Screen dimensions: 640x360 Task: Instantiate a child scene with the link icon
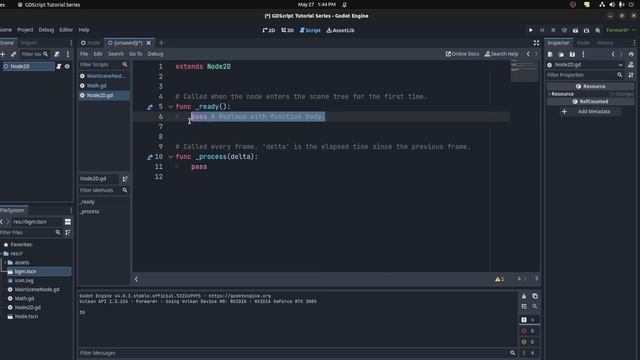pyautogui.click(x=13, y=54)
